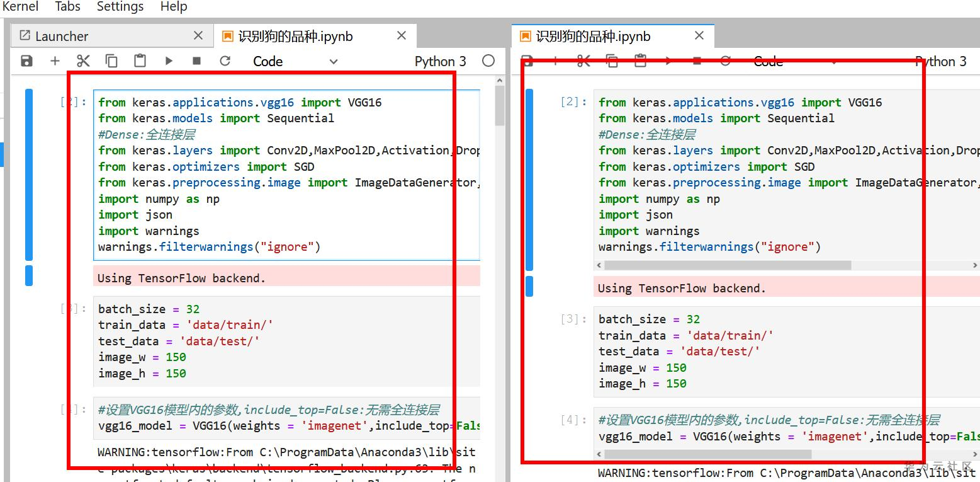The height and width of the screenshot is (482, 980).
Task: Click the left arrow of the right imports cell scrollbar
Action: (599, 265)
